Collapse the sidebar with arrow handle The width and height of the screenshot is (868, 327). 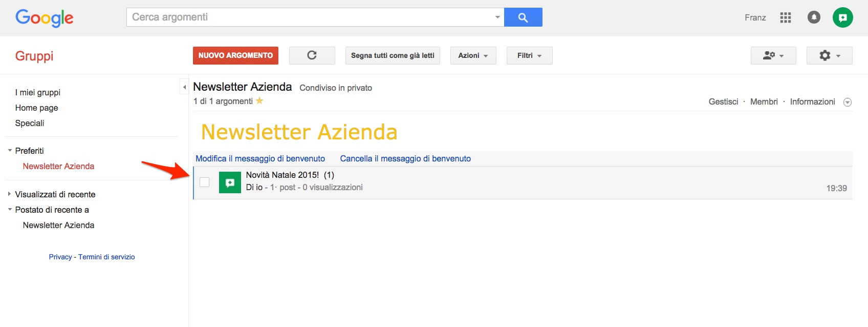tap(184, 87)
